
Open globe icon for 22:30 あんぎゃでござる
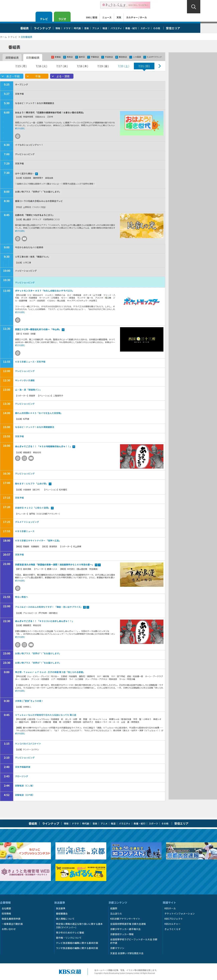click(x=18, y=645)
